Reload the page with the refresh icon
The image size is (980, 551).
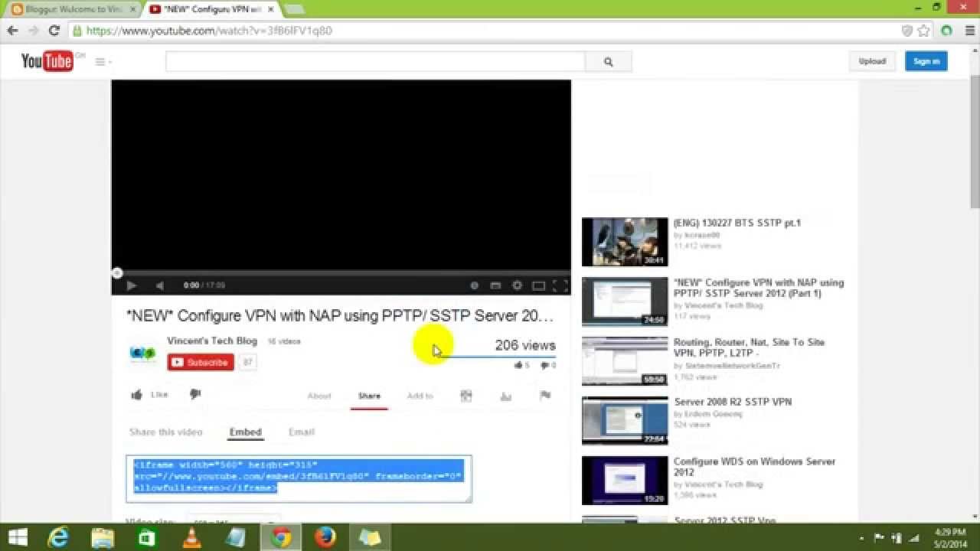tap(54, 31)
